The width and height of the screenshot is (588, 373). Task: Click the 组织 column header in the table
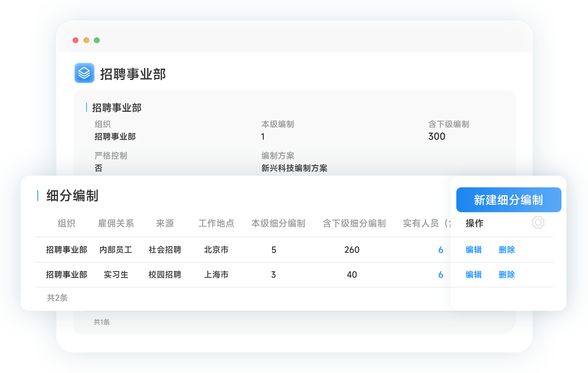66,223
